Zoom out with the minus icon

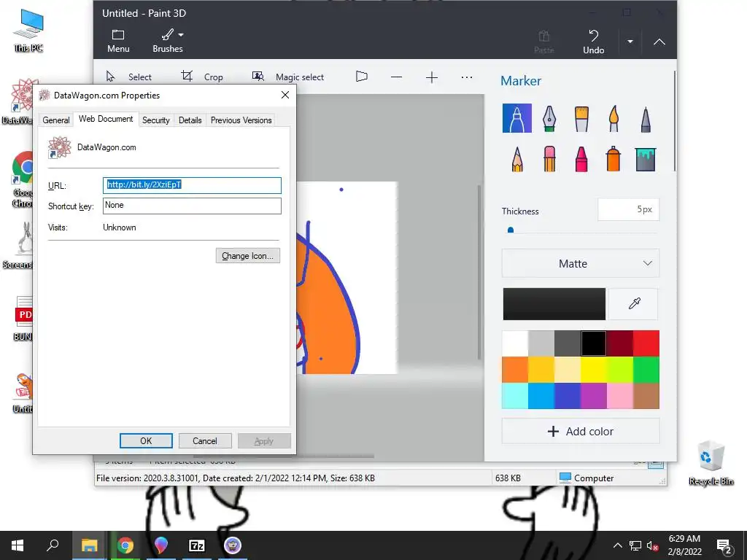(x=396, y=77)
